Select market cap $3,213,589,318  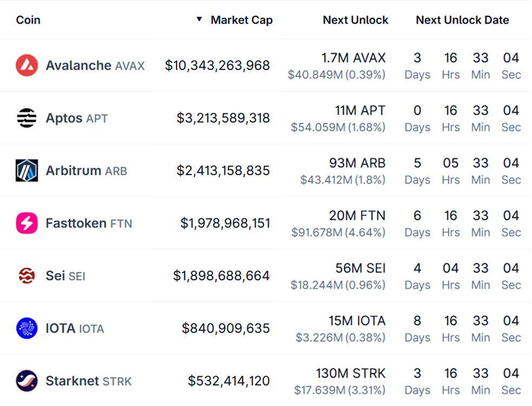pos(223,118)
